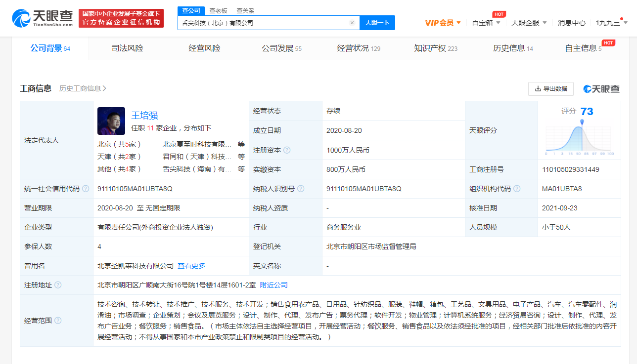
Task: Select the 查关系 search tab
Action: point(245,10)
